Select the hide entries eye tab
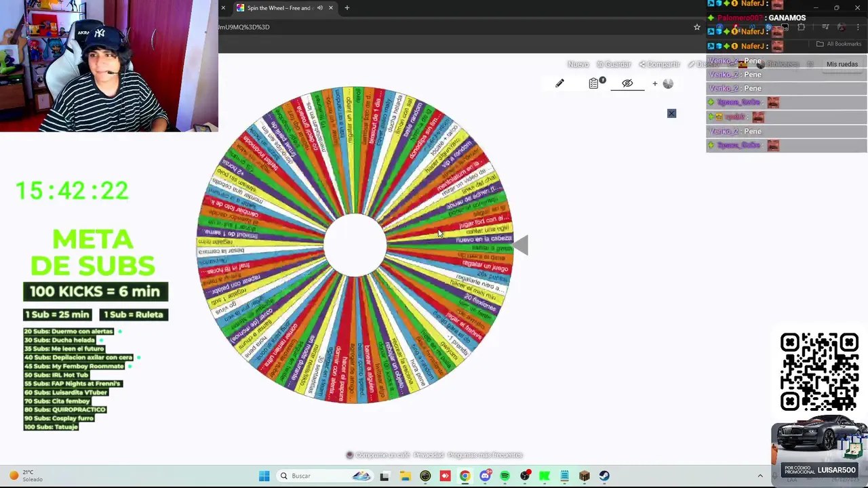Image resolution: width=868 pixels, height=488 pixels. point(627,83)
